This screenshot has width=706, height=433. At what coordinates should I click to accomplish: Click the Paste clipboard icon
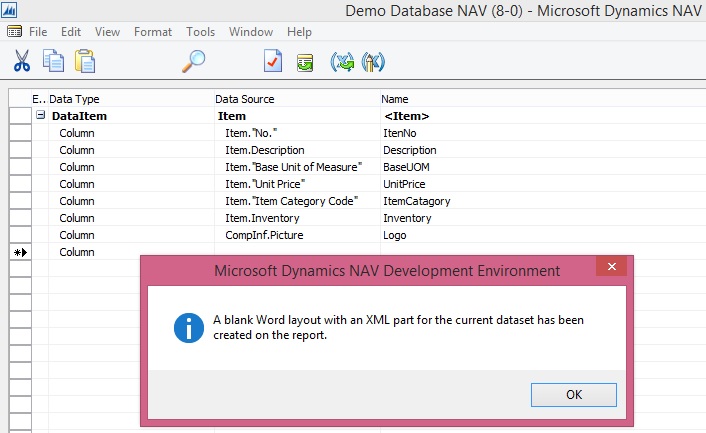[x=85, y=61]
